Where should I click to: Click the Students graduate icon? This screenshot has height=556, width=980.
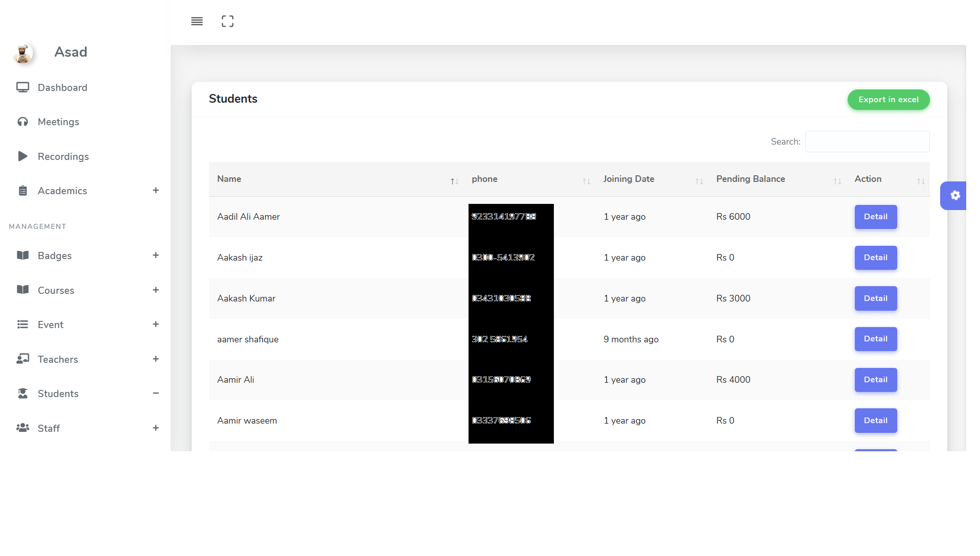22,393
